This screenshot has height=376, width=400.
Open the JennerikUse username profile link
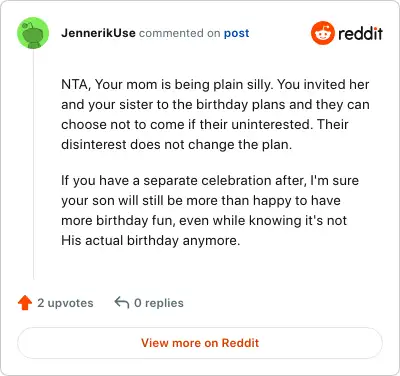click(x=98, y=33)
